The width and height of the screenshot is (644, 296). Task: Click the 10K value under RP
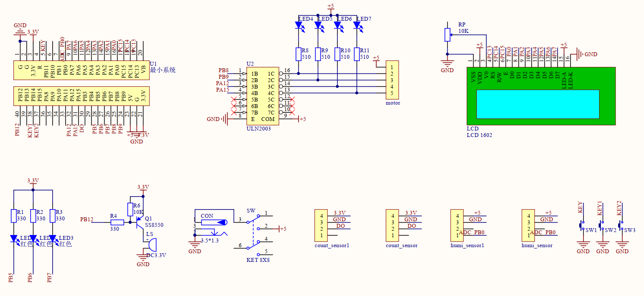pyautogui.click(x=463, y=32)
